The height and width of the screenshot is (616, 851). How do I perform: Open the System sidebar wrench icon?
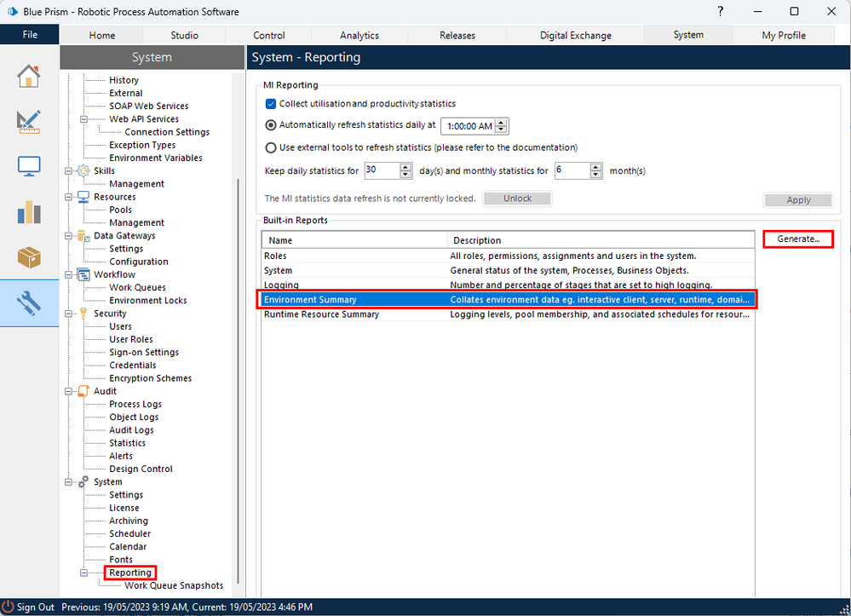[x=29, y=303]
